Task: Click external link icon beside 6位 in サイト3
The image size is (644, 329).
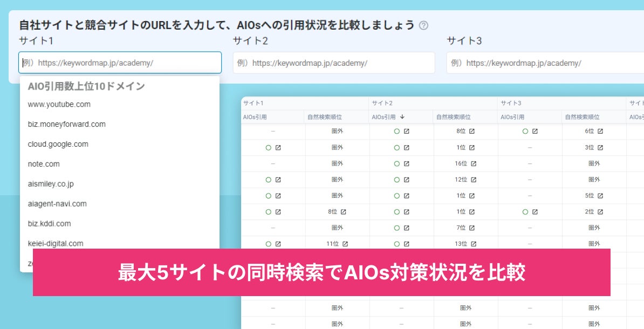Action: click(x=600, y=131)
